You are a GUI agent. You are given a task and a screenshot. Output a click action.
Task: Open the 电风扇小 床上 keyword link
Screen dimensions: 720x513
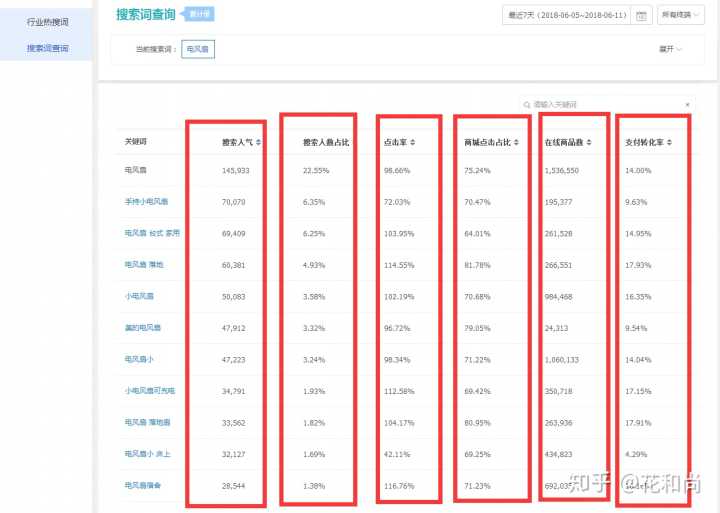coord(147,454)
